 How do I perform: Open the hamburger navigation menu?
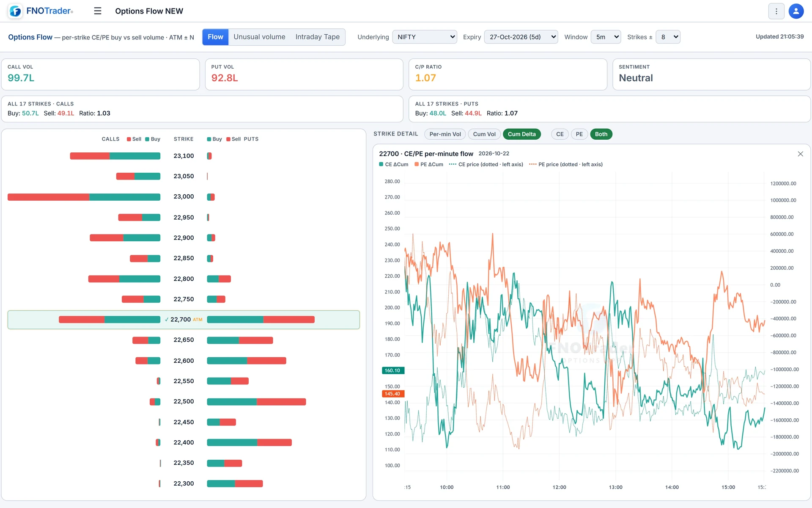[x=98, y=11]
